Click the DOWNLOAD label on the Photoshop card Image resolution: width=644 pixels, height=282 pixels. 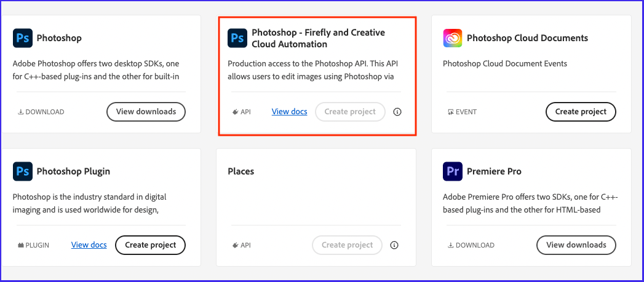[x=45, y=112]
